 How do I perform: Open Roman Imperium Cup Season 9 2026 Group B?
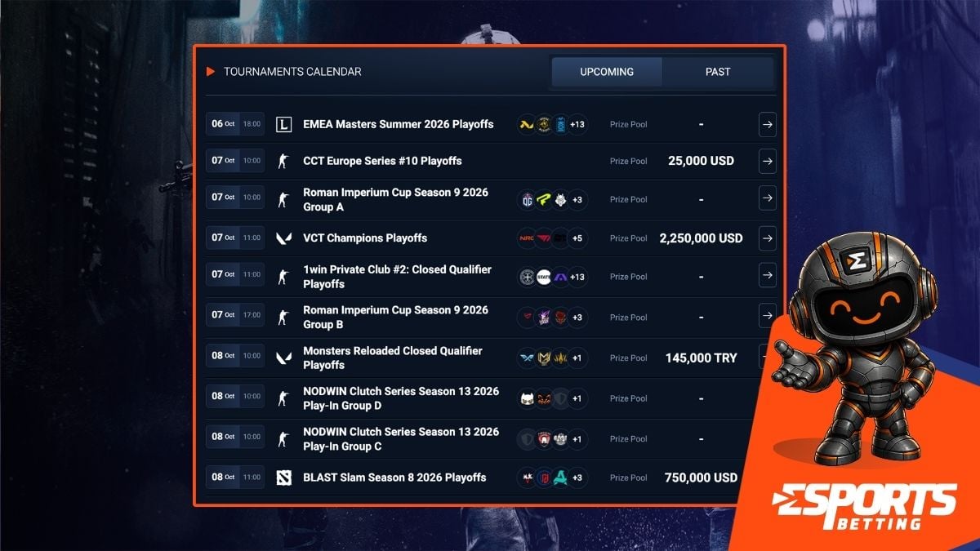pos(395,317)
